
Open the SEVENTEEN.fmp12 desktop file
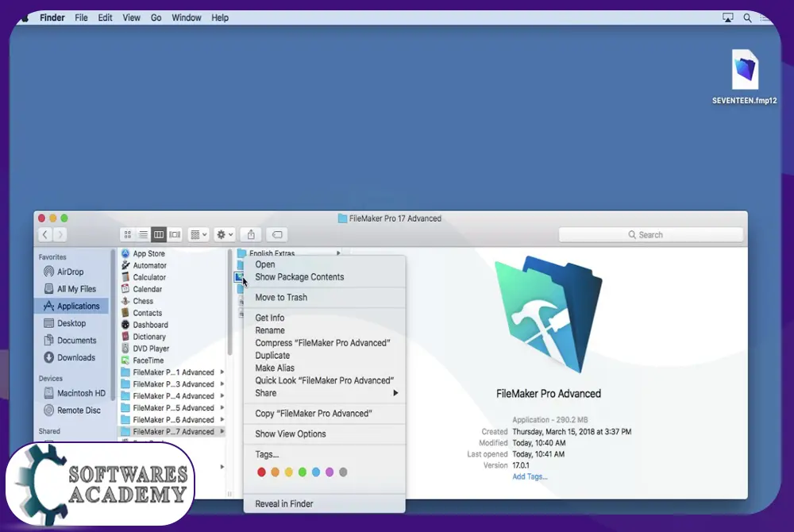click(745, 76)
